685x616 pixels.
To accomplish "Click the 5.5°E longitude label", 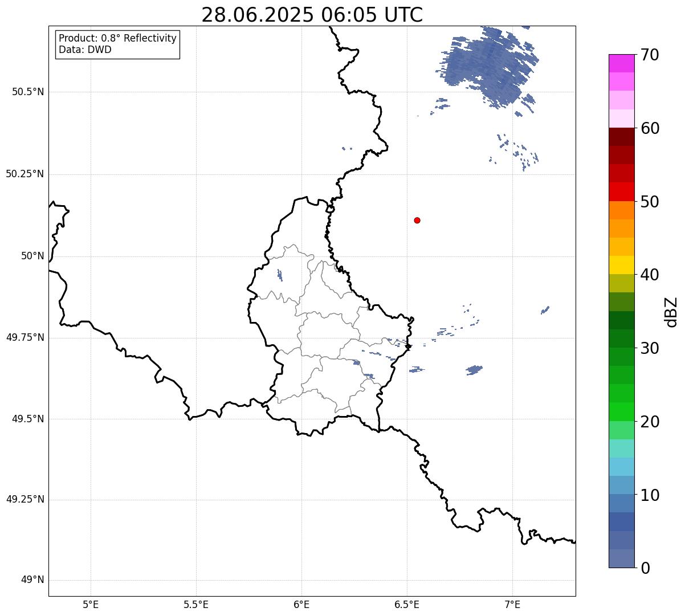I will pos(196,604).
